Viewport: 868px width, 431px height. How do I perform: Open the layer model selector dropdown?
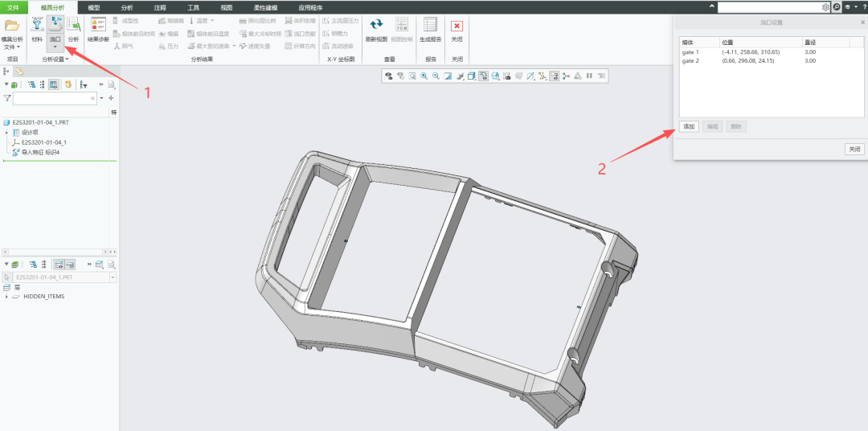(113, 277)
